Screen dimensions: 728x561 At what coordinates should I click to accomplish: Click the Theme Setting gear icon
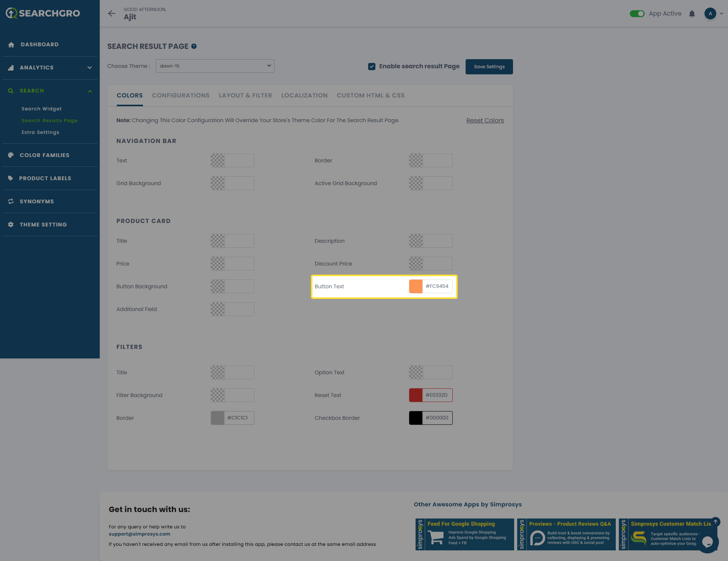click(11, 225)
